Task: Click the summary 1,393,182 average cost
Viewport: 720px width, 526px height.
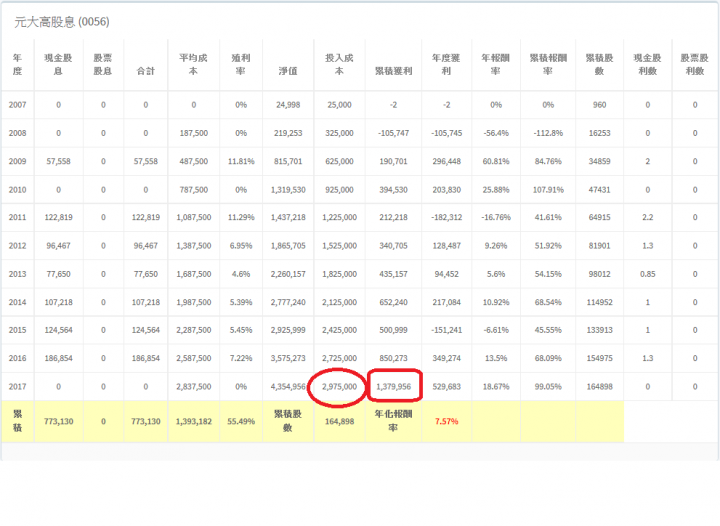Action: (x=194, y=421)
